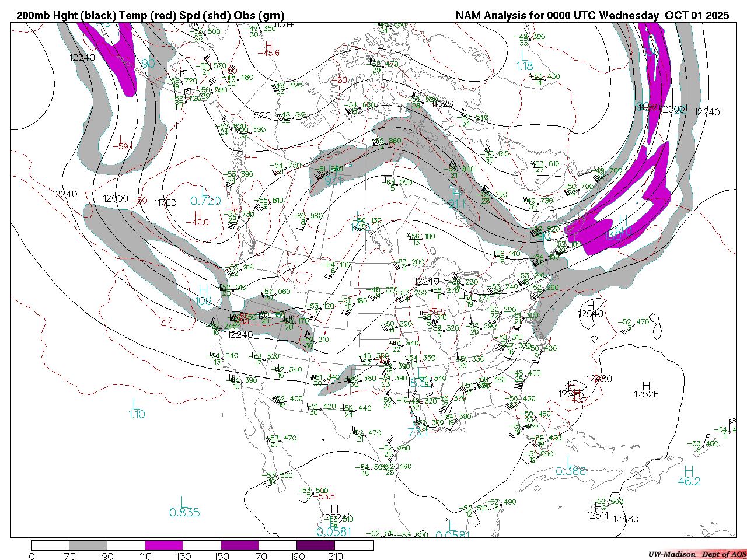The width and height of the screenshot is (747, 560).
Task: Click the cyan '106' wind maximum value
Action: (x=203, y=302)
